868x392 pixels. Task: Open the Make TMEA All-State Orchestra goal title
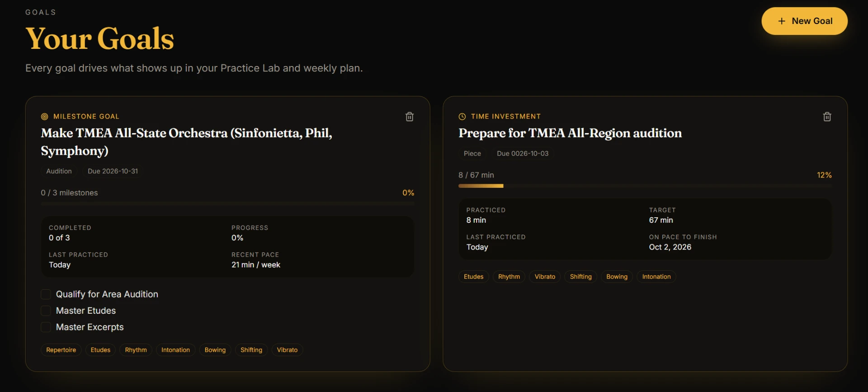point(186,142)
